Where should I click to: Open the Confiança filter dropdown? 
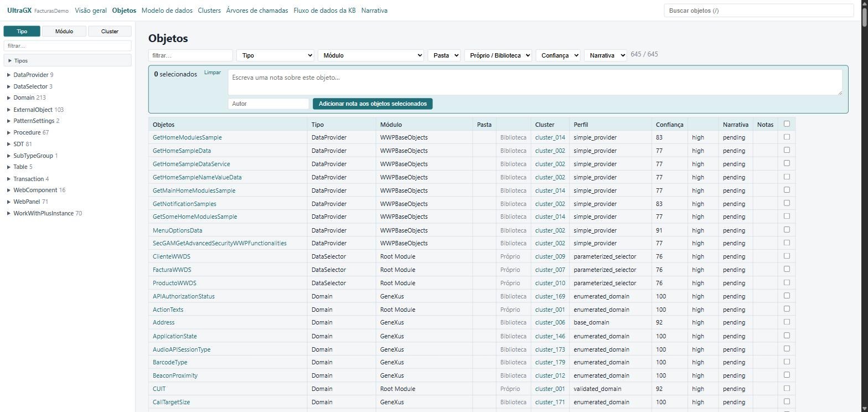558,55
